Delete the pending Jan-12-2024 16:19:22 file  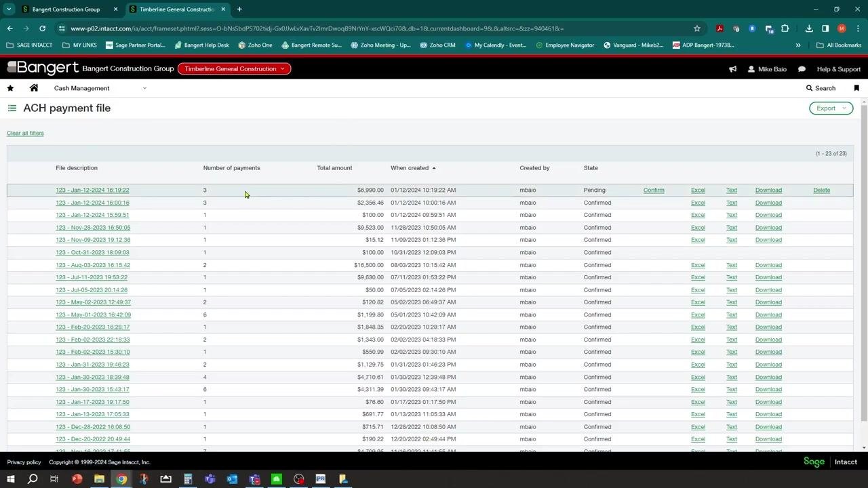point(821,190)
